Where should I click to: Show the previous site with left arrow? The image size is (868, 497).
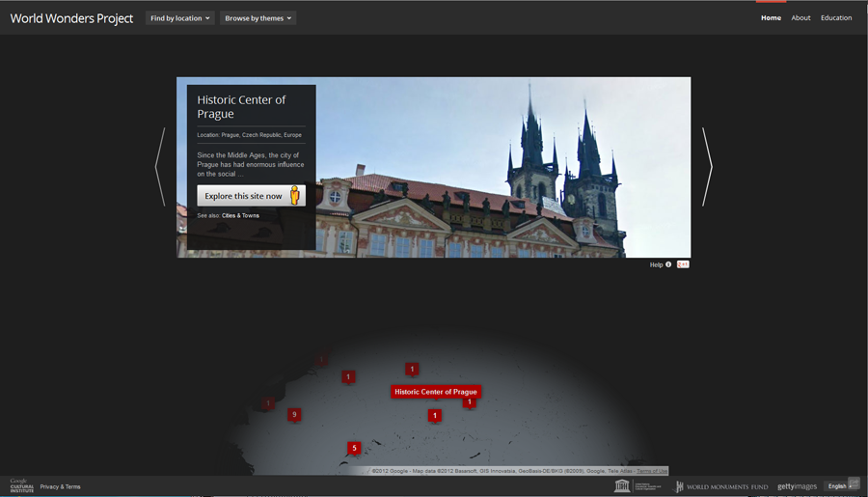point(160,167)
